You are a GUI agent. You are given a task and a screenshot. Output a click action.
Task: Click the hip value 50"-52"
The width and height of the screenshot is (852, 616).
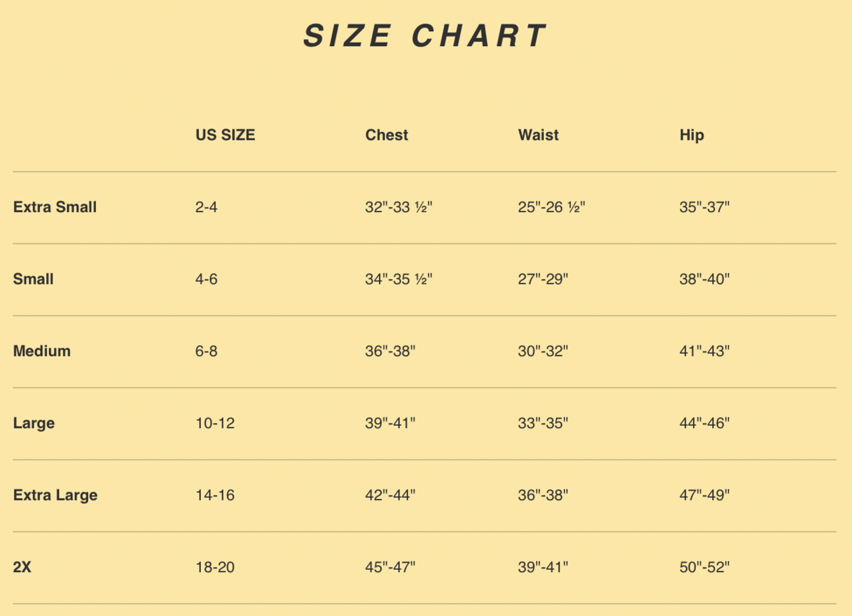(704, 567)
